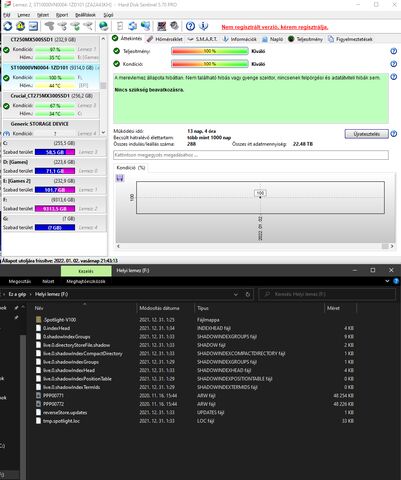Click the help icon next to Újratesztelés button
Image resolution: width=401 pixels, height=480 pixels.
click(394, 134)
